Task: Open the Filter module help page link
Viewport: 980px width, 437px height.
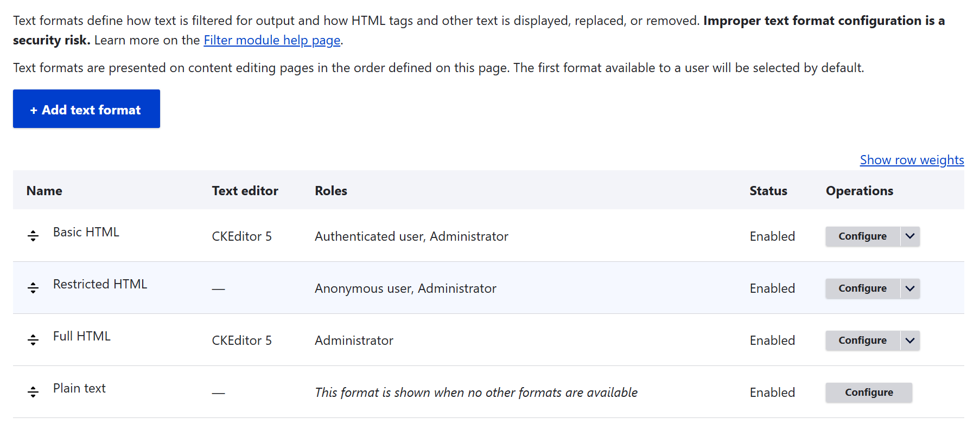Action: click(272, 40)
